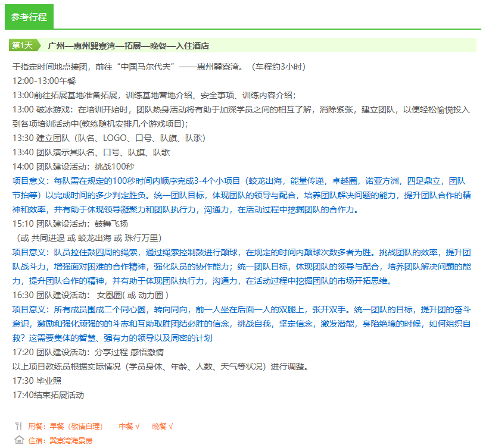The height and width of the screenshot is (448, 489).
Task: Click the 13:00 破冰游戏 line
Action: 241,117
